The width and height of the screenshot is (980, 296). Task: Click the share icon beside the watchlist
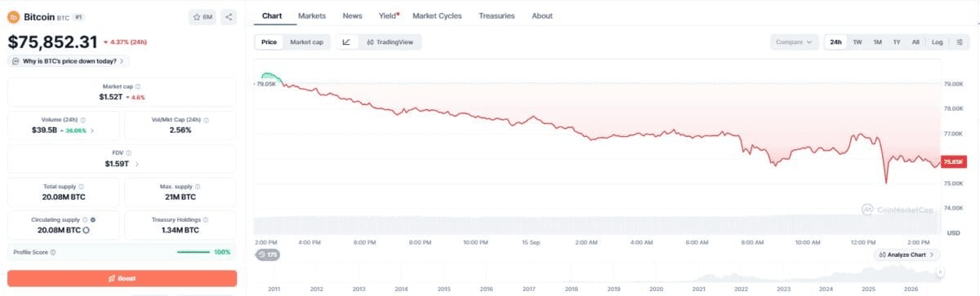228,16
